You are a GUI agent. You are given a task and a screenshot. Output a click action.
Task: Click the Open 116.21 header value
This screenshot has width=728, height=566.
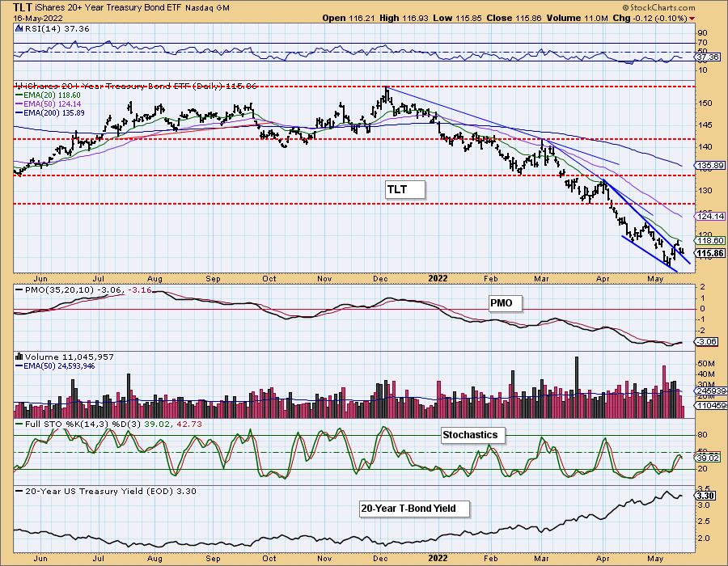tap(349, 18)
